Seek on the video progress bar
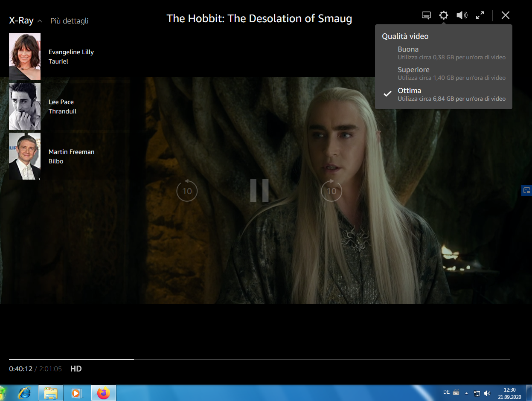 click(259, 359)
